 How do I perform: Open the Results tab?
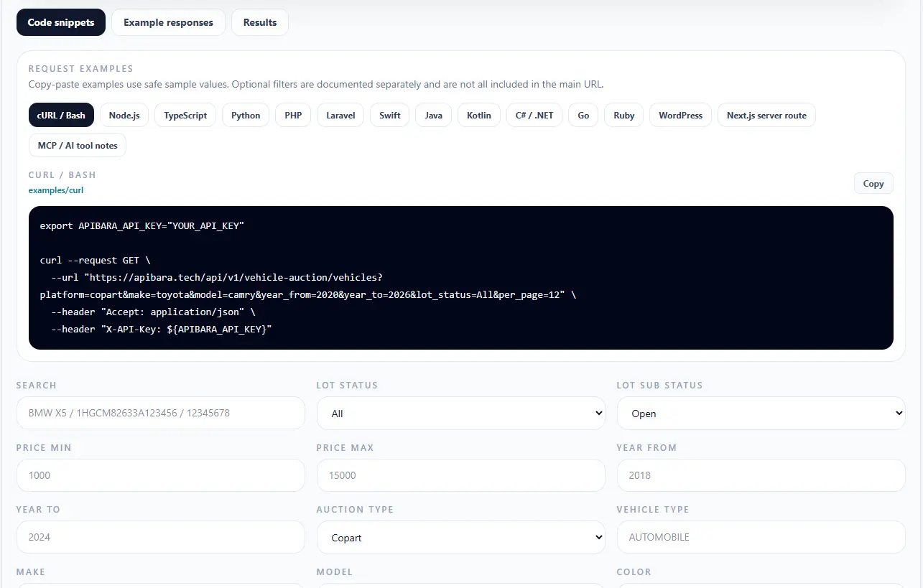coord(260,22)
